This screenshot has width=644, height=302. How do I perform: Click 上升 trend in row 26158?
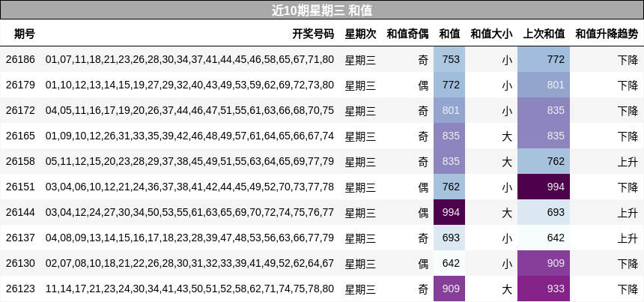628,162
